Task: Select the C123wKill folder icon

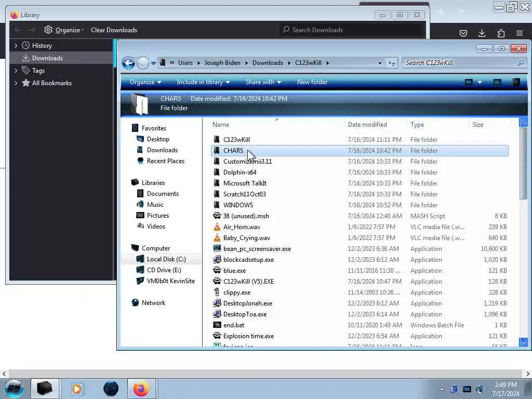Action: (x=217, y=139)
